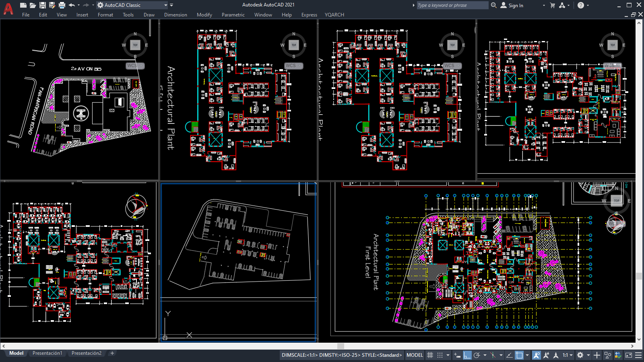
Task: Toggle Polar Tracking in status bar
Action: [477, 355]
